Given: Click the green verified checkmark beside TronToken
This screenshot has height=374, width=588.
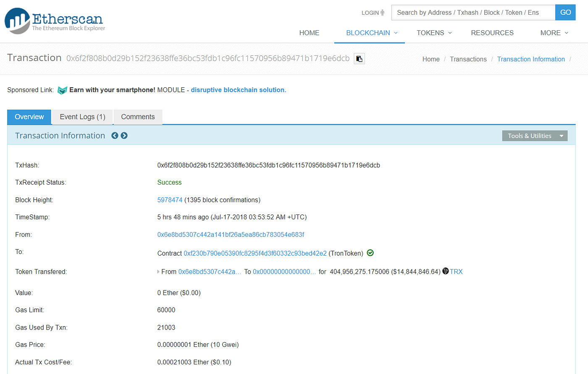Looking at the screenshot, I should (x=370, y=253).
